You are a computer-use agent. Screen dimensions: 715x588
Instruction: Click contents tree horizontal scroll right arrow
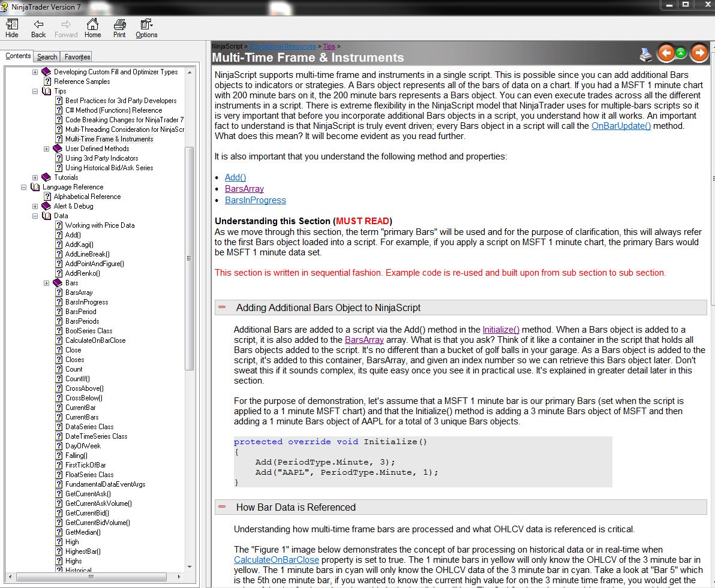179,577
